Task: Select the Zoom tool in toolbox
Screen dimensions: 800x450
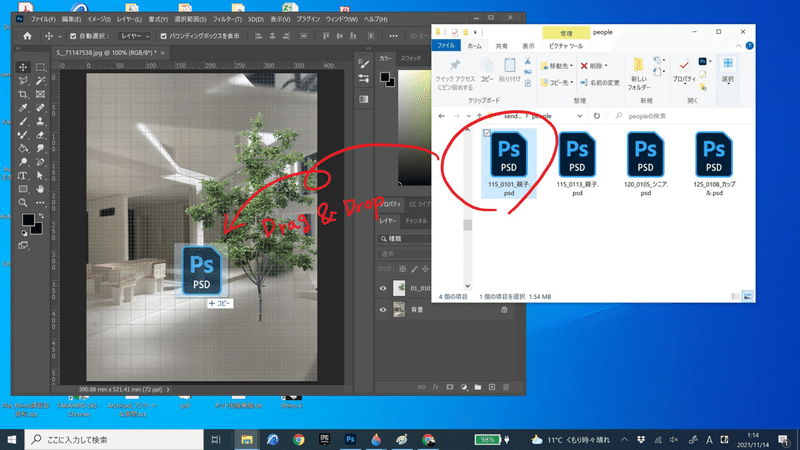Action: [23, 203]
